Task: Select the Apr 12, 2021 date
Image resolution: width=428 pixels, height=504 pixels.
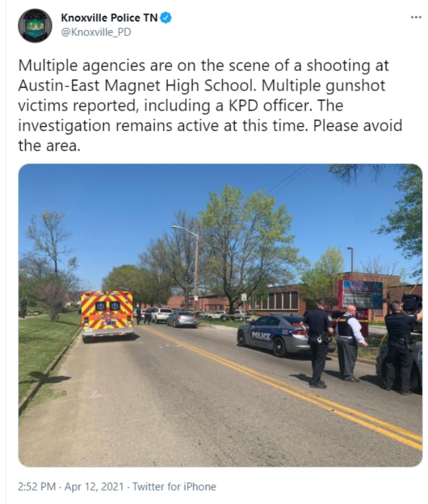Action: pos(94,486)
